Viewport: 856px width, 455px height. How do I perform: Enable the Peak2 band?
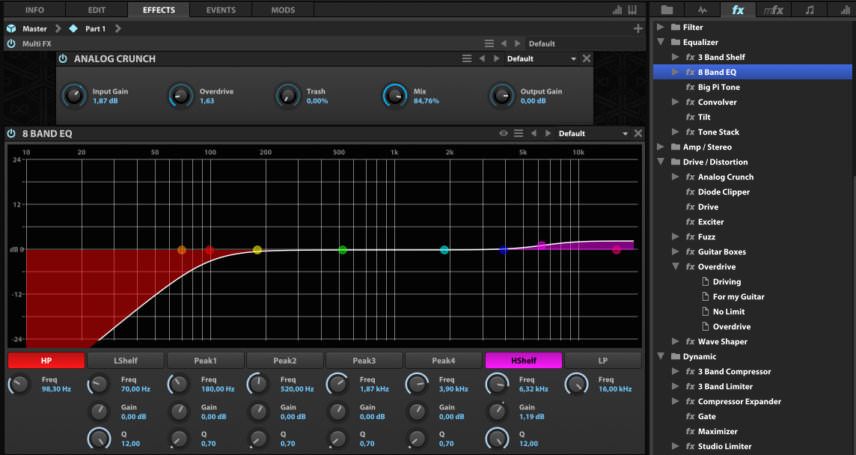(x=284, y=361)
